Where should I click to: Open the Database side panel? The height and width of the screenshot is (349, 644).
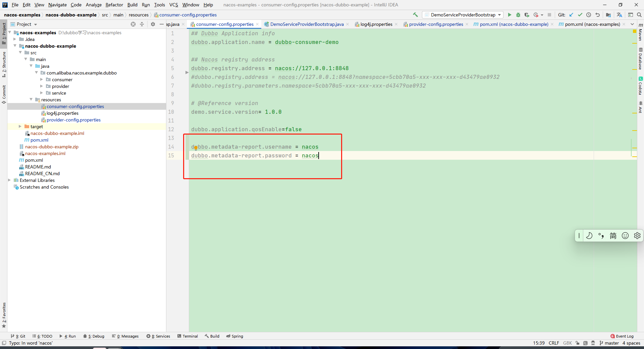coord(640,59)
